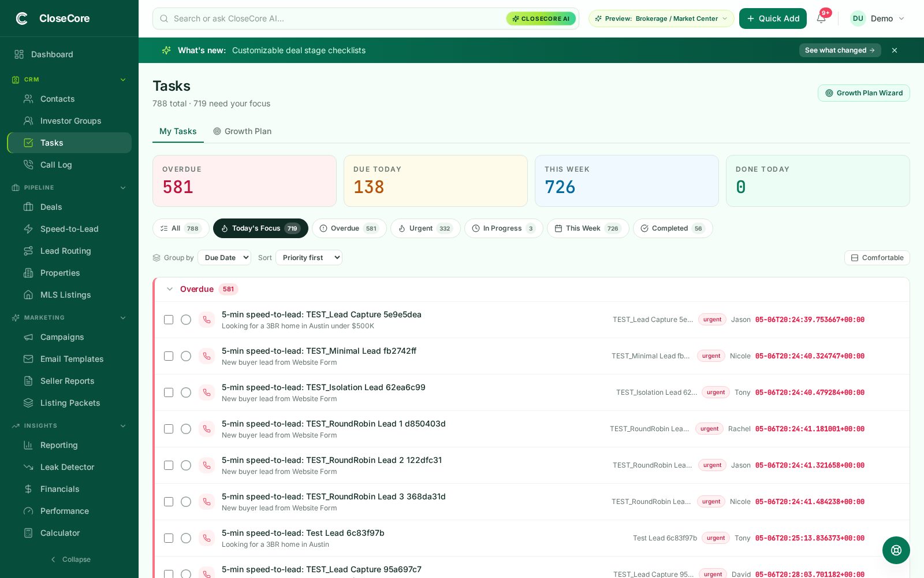Open the Calculator

[x=69, y=533]
